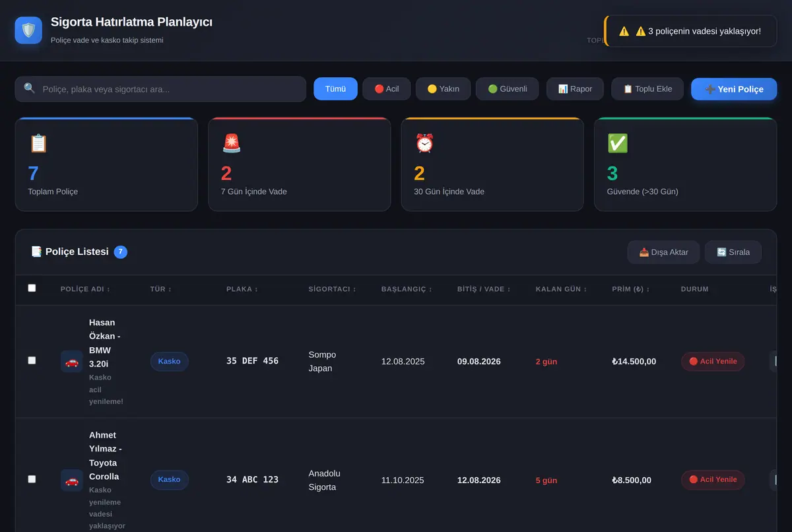792x532 pixels.
Task: Filter policies by Yakın
Action: click(443, 89)
